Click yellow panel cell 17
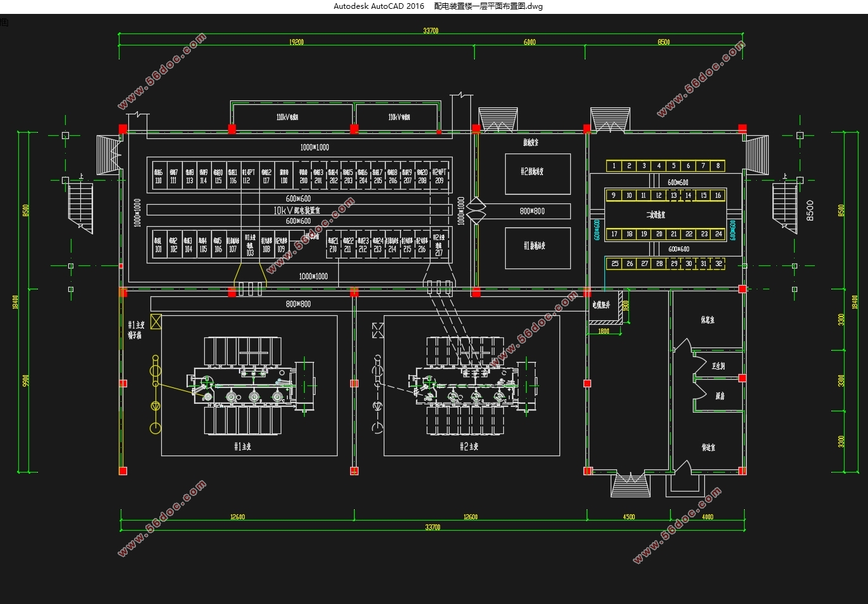This screenshot has height=604, width=868. tap(613, 234)
